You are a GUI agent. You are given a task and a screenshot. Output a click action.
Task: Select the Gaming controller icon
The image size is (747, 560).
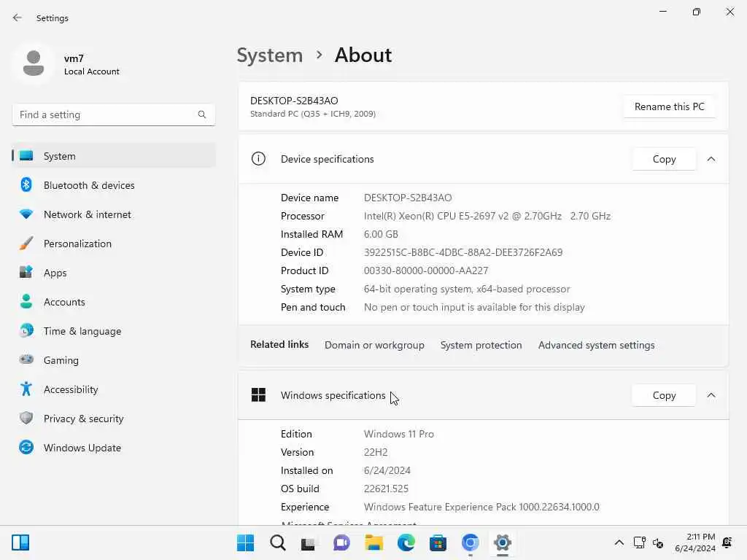pyautogui.click(x=26, y=359)
